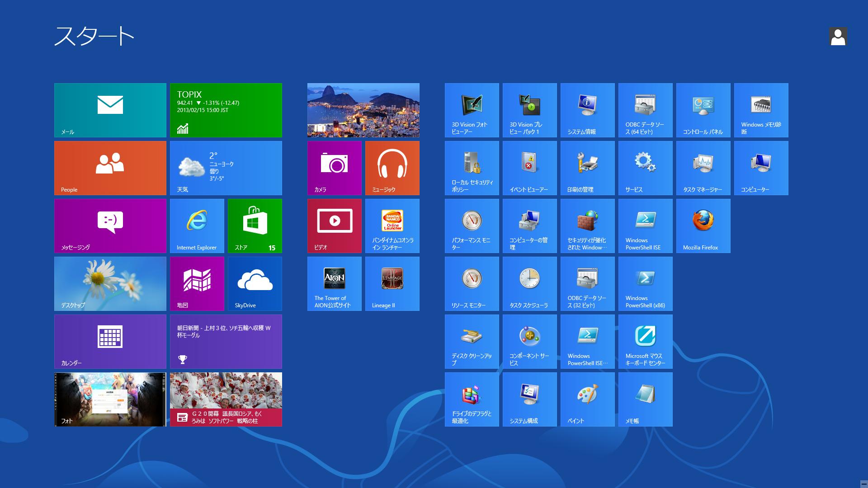Launch Paint (ペイント) tile
868x488 pixels.
coord(587,399)
